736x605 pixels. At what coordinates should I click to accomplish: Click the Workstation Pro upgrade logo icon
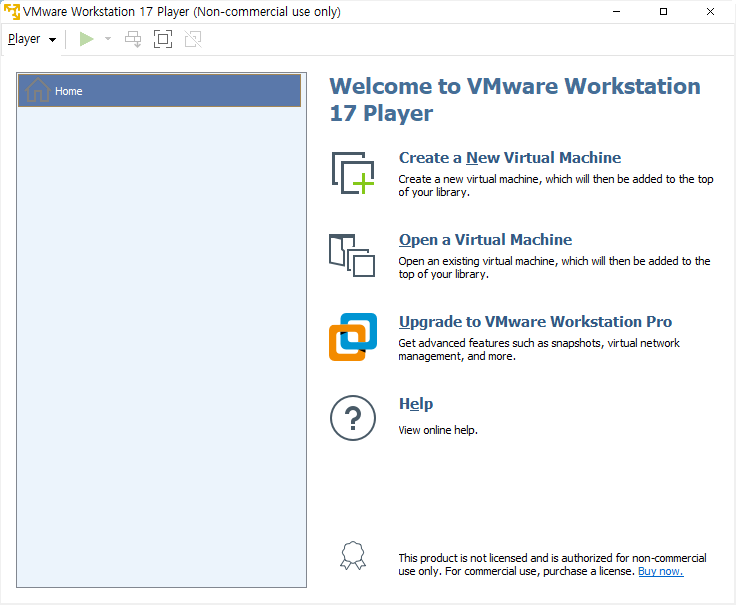pyautogui.click(x=353, y=337)
